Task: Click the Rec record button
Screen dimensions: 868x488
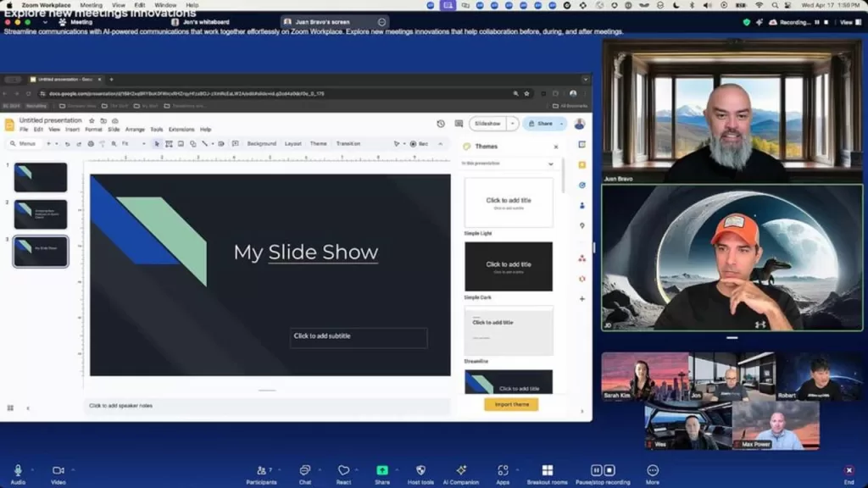Action: [419, 144]
